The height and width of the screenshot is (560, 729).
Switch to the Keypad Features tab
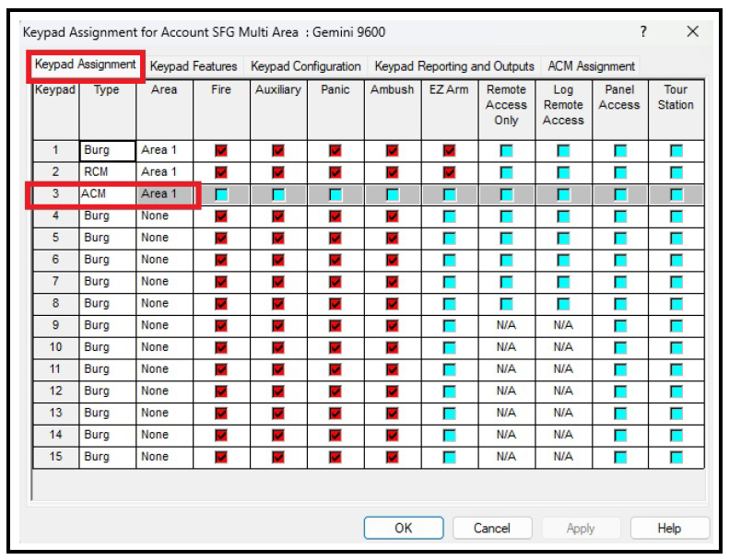194,66
